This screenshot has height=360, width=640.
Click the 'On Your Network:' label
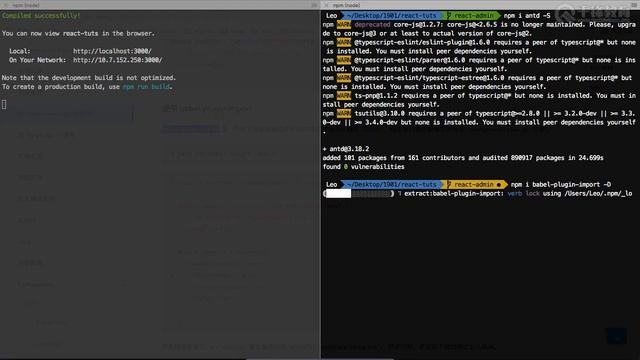click(x=38, y=60)
